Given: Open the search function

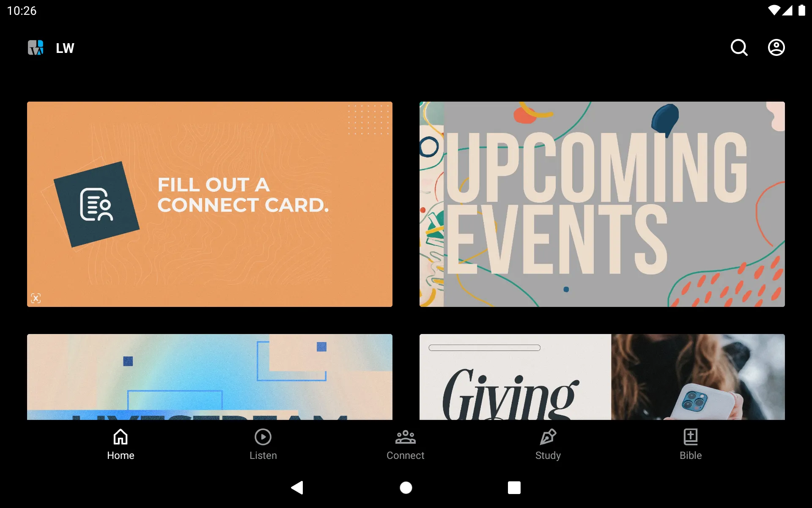Looking at the screenshot, I should 740,47.
